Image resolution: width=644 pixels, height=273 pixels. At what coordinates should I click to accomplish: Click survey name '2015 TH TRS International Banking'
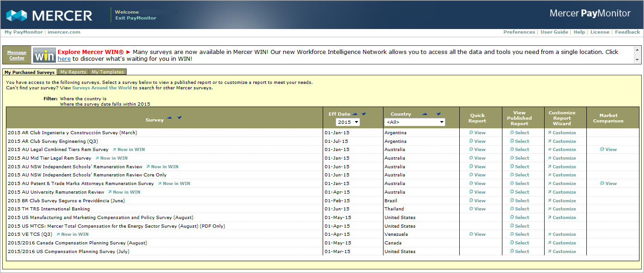coord(49,209)
